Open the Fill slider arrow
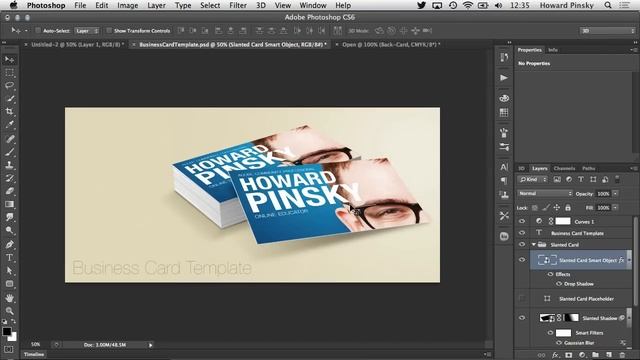Viewport: 640px width, 360px height. (x=615, y=208)
